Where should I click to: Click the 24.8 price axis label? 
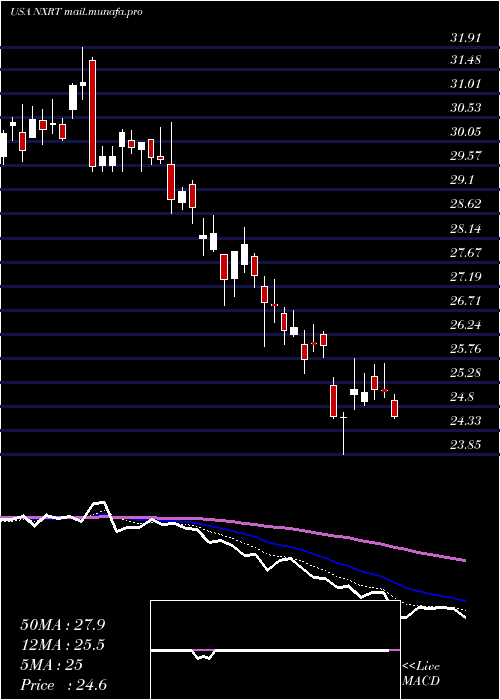(x=462, y=397)
